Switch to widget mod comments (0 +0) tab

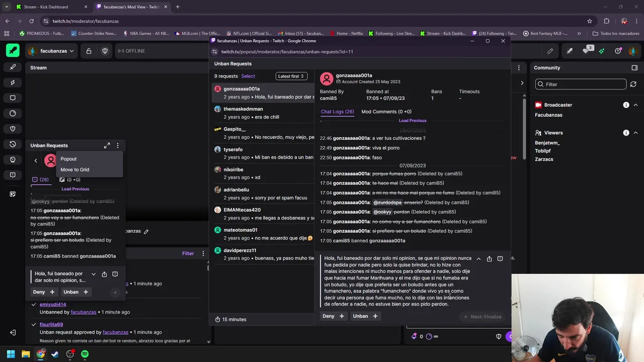(70, 179)
